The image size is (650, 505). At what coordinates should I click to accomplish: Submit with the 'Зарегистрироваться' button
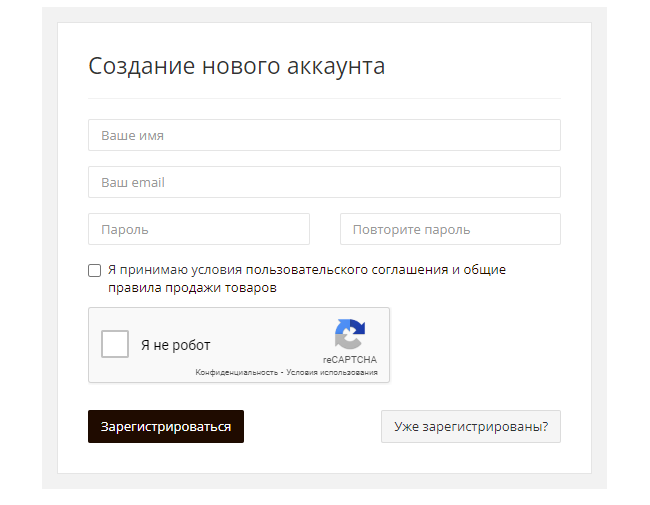[166, 427]
